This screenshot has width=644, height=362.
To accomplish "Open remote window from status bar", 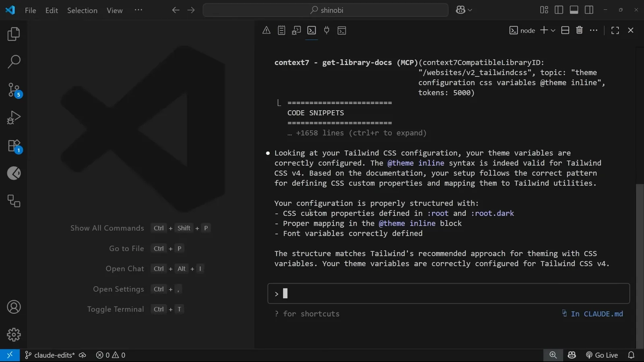I will click(10, 355).
